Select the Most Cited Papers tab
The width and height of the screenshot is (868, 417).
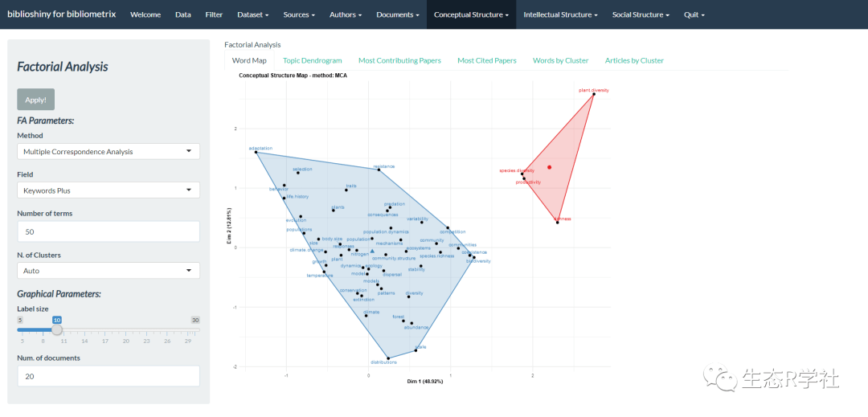486,60
